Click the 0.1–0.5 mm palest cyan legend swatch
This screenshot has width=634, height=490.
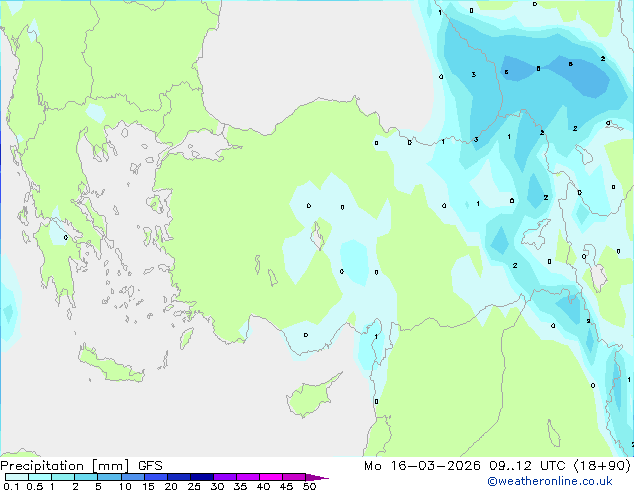(x=17, y=477)
